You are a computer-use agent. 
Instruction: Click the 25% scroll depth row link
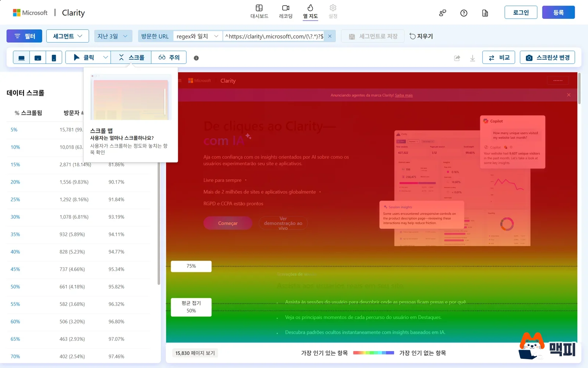click(15, 199)
